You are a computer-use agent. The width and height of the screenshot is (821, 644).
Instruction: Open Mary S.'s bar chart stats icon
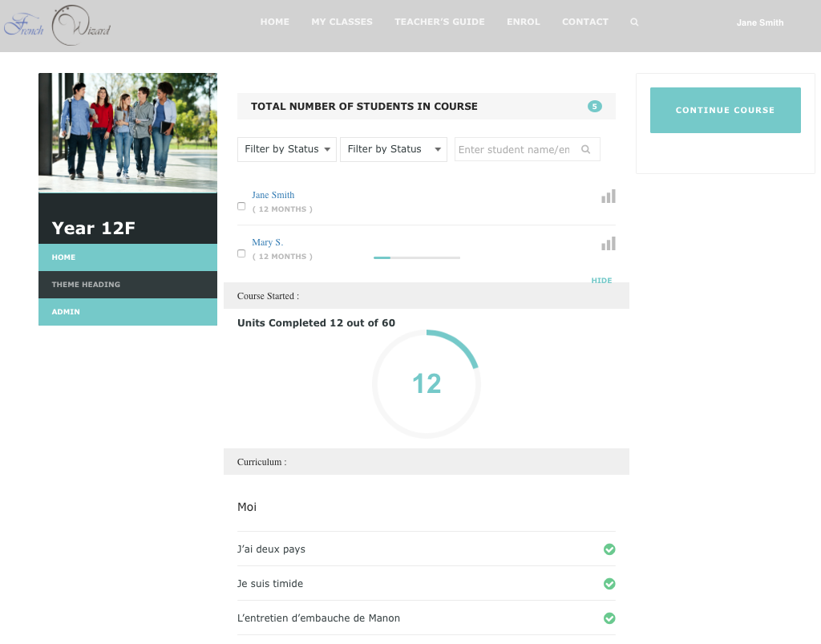[x=609, y=244]
